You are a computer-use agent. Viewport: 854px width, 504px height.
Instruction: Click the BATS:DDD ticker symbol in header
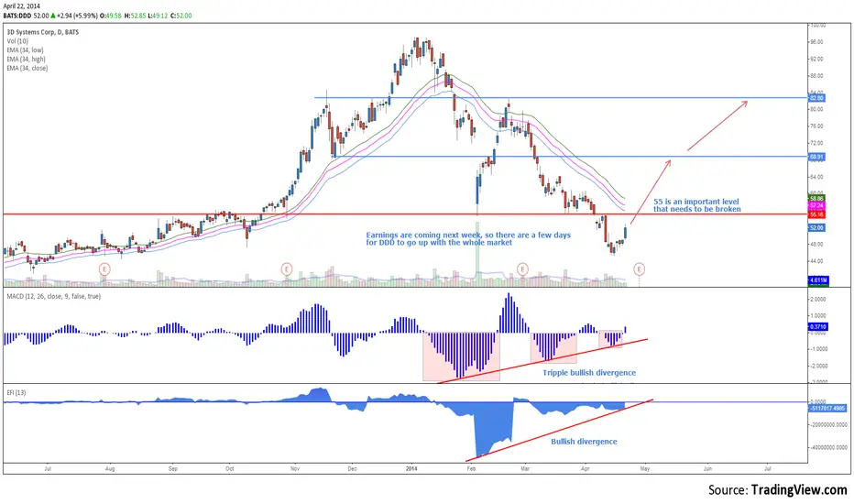[x=17, y=16]
